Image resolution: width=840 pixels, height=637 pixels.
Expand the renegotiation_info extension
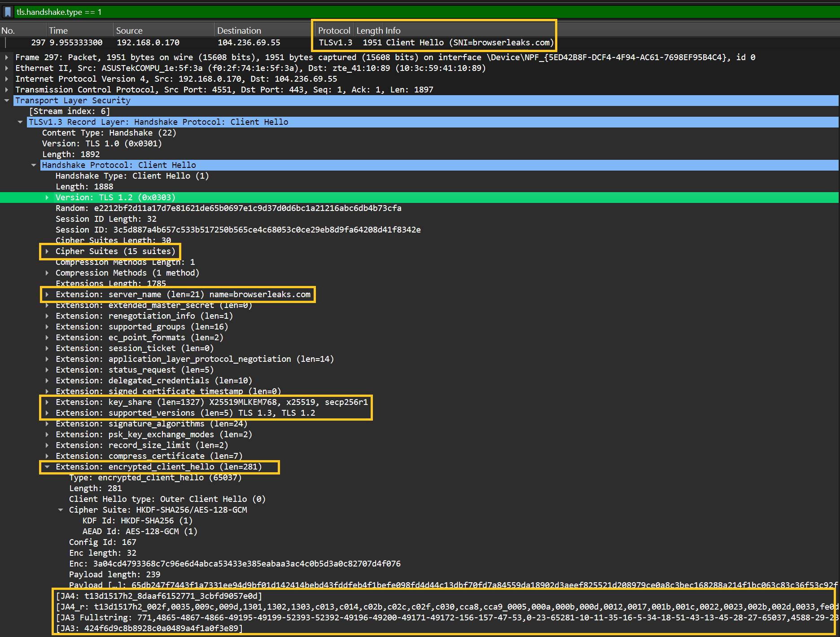pyautogui.click(x=47, y=316)
